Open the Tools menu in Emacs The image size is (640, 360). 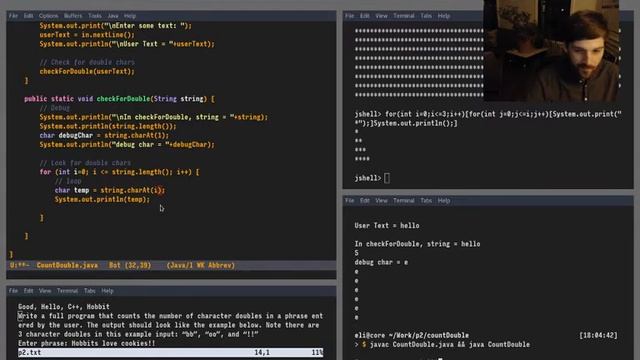point(95,16)
